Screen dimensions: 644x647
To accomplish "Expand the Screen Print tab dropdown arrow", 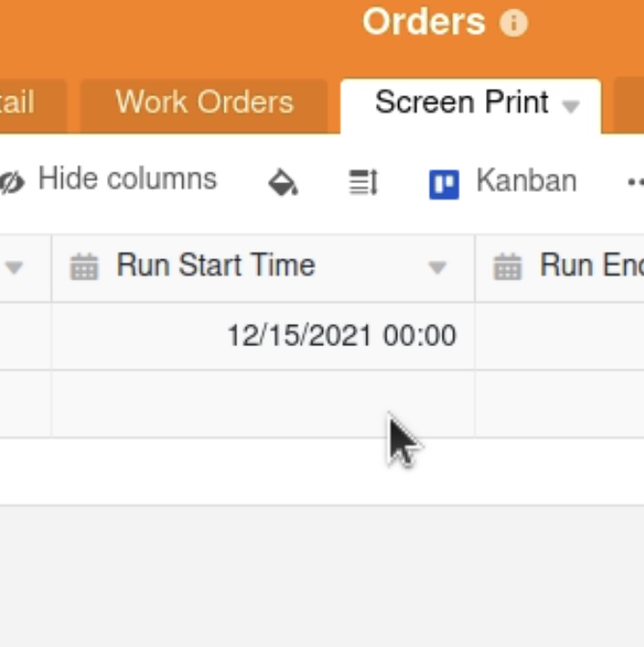I will 572,106.
